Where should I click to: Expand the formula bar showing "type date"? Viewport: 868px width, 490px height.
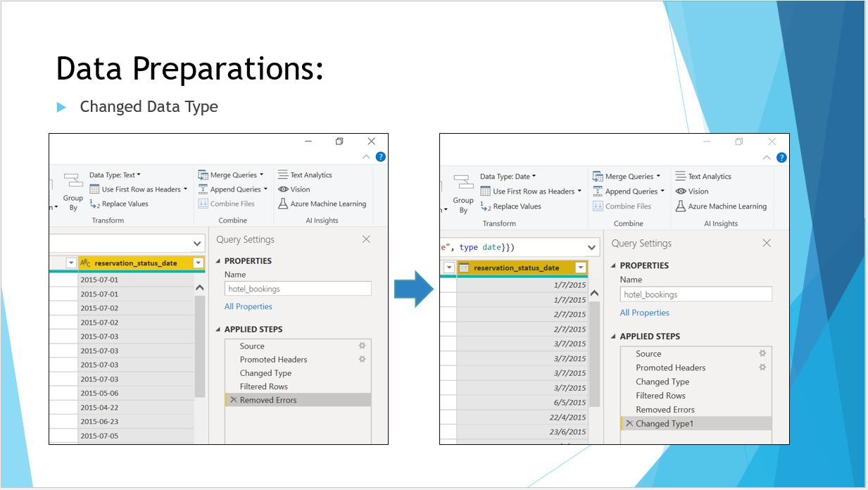[x=591, y=248]
